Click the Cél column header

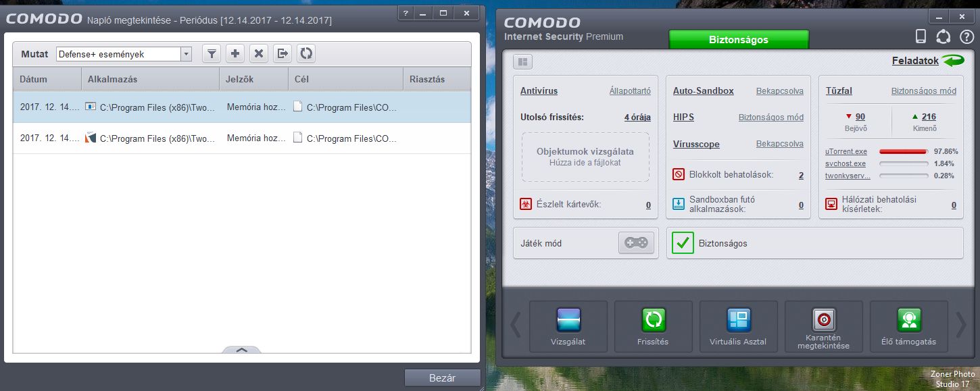pos(346,79)
